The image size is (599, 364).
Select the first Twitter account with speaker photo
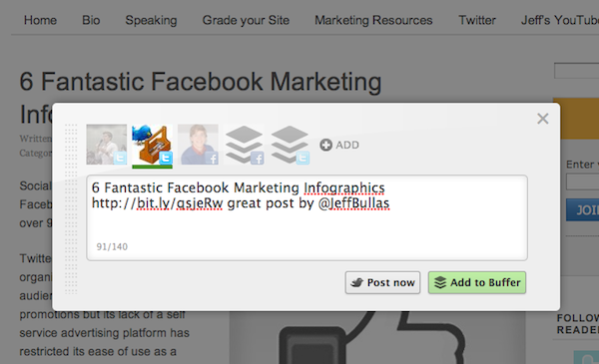point(107,145)
